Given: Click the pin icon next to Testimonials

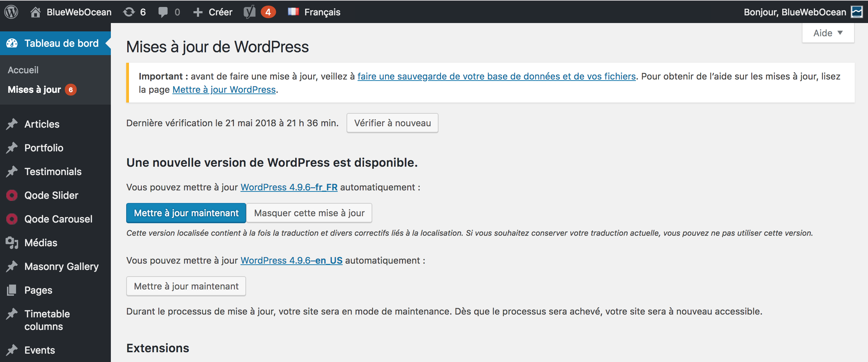Looking at the screenshot, I should pyautogui.click(x=12, y=172).
